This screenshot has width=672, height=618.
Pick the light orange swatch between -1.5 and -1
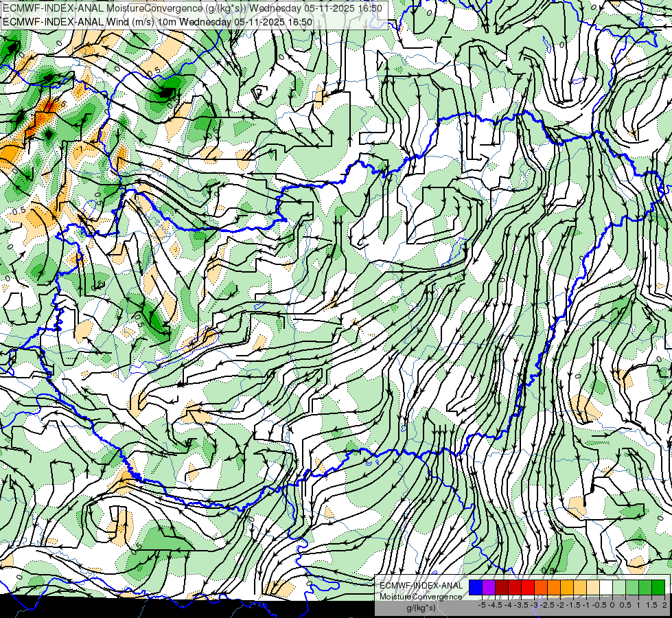coord(580,588)
